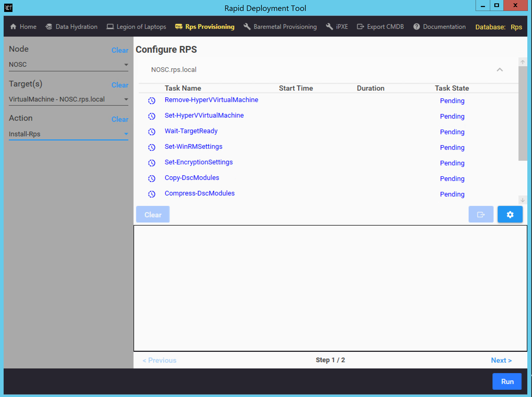
Task: Click task list scrollbar down arrow
Action: (x=523, y=200)
